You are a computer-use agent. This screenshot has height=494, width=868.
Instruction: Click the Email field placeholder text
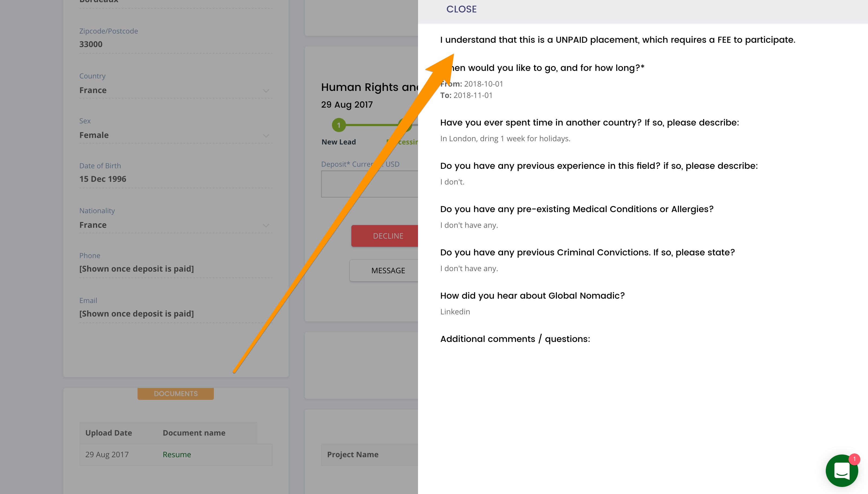point(136,314)
